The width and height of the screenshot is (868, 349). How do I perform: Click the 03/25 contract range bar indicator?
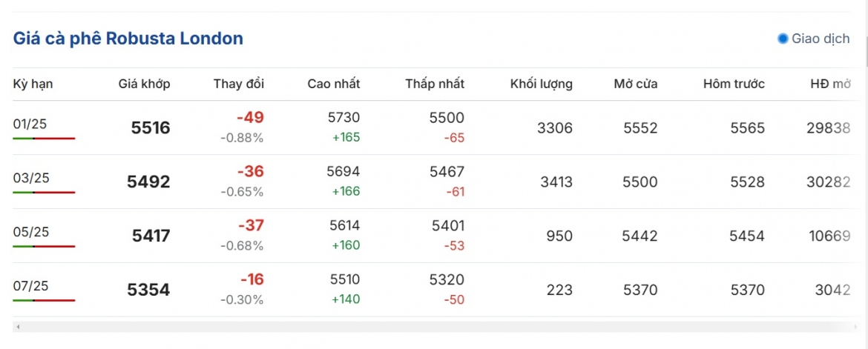coord(45,193)
